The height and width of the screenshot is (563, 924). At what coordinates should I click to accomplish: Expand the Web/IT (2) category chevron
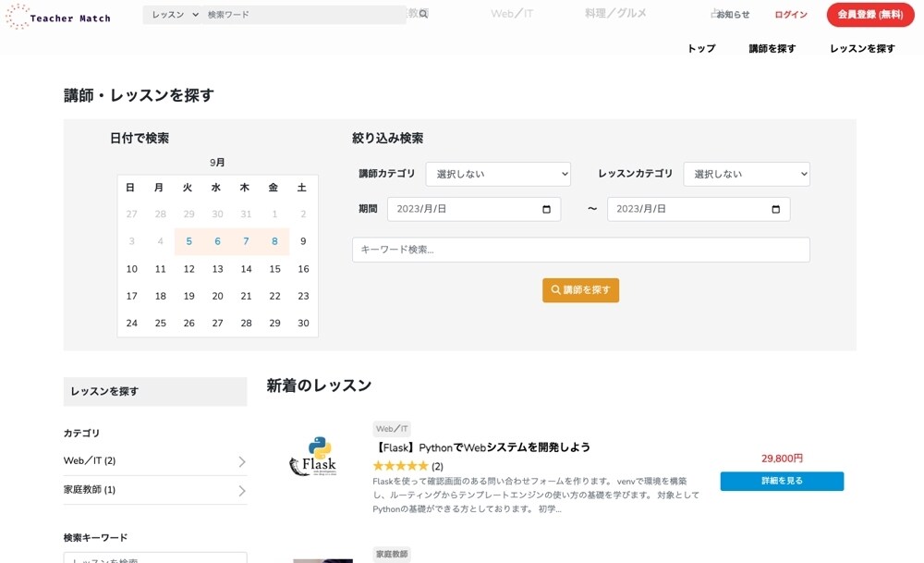[x=241, y=461]
